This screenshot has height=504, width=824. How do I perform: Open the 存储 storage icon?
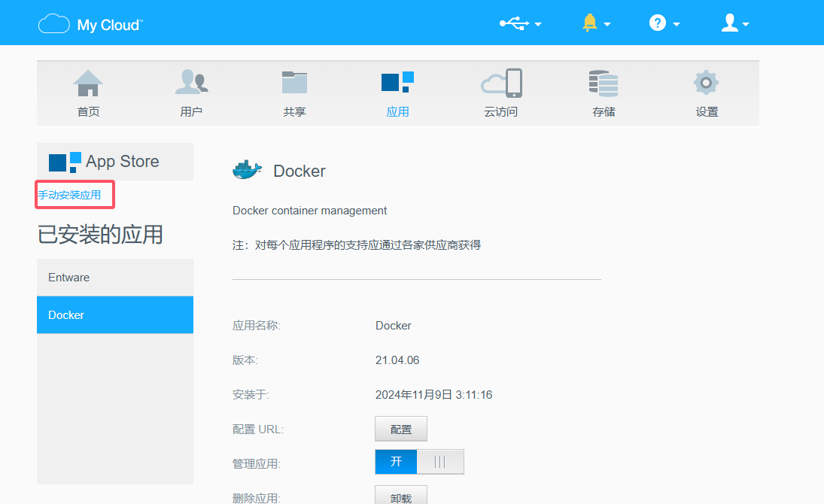[604, 83]
